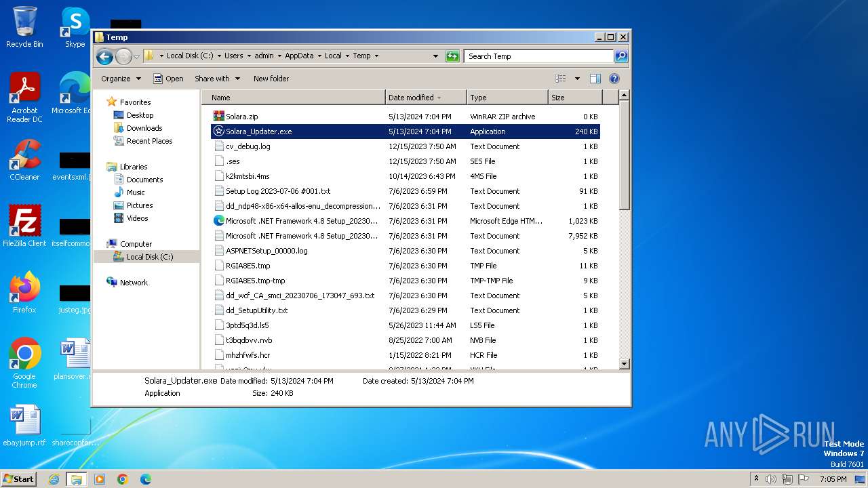Launch Internet Explorer from taskbar
The height and width of the screenshot is (488, 868).
(54, 479)
